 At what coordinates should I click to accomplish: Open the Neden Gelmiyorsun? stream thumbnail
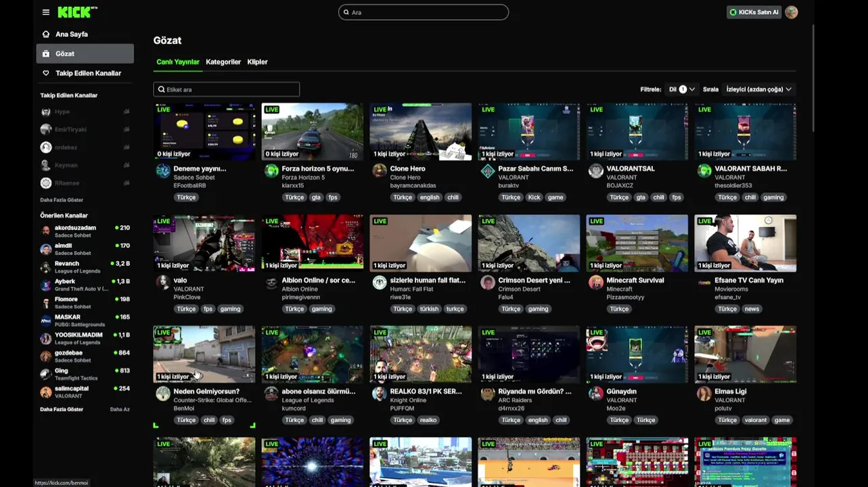coord(204,354)
